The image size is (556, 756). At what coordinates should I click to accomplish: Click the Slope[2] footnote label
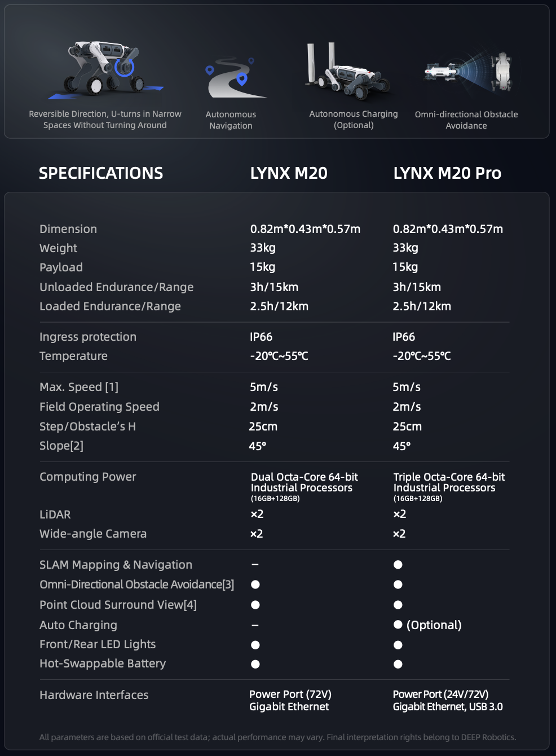[61, 446]
